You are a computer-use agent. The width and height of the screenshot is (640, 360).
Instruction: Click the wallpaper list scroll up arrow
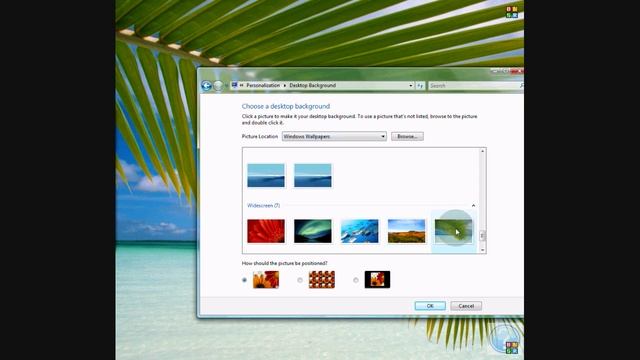(x=482, y=151)
